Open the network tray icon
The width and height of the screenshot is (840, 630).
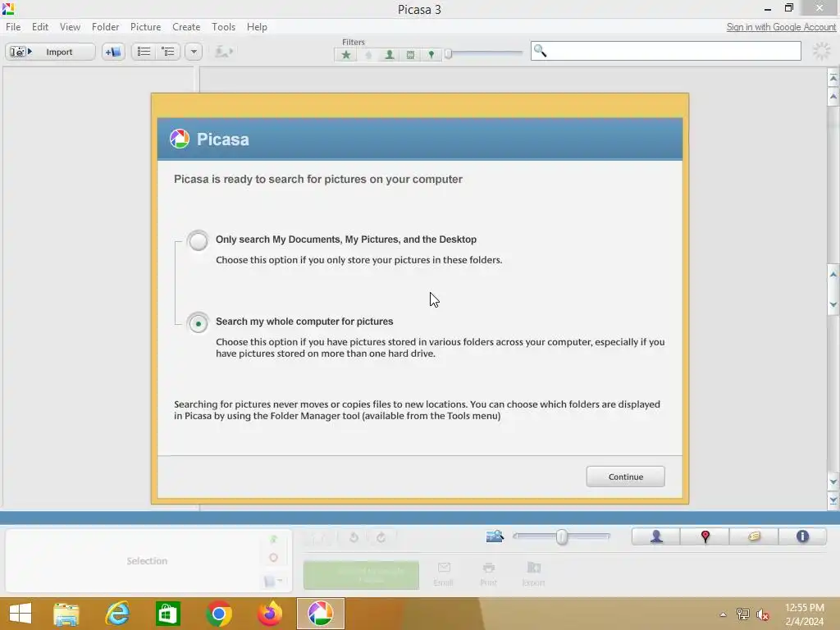(x=742, y=614)
